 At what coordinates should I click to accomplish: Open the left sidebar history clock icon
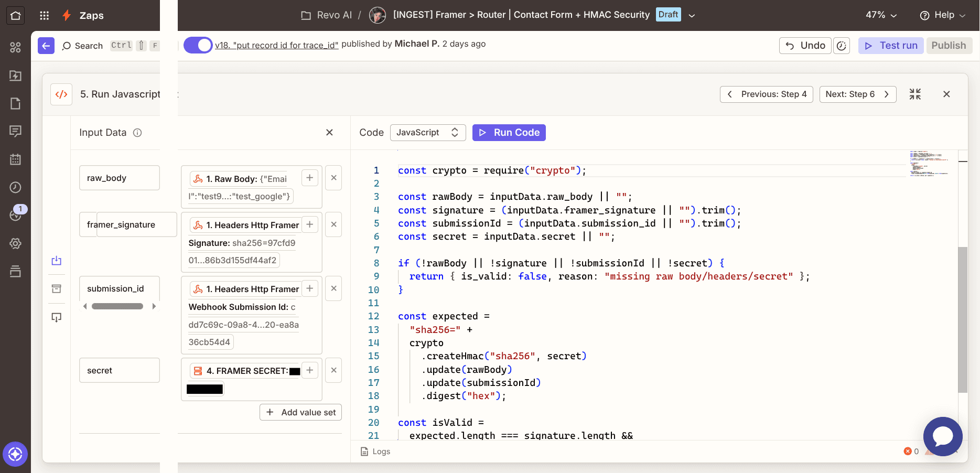(15, 187)
